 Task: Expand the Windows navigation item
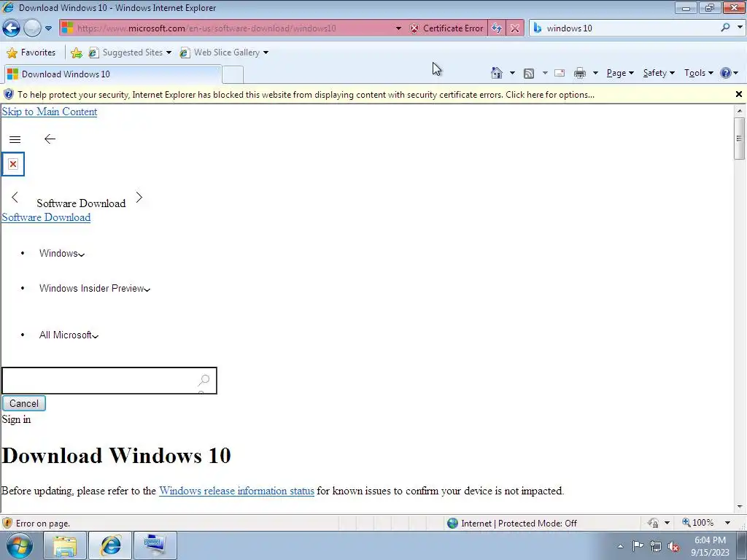click(x=62, y=253)
